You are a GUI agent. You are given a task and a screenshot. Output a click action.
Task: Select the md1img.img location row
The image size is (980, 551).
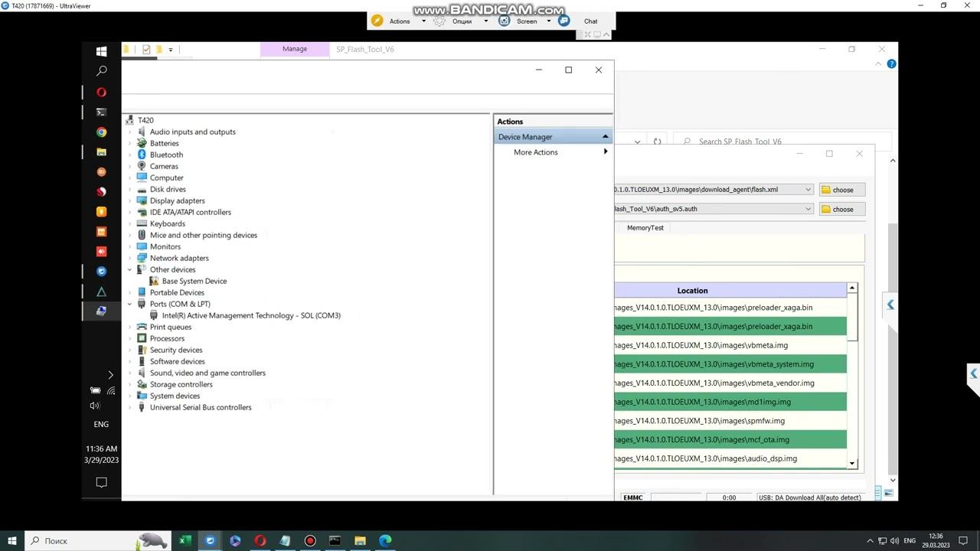(x=730, y=402)
